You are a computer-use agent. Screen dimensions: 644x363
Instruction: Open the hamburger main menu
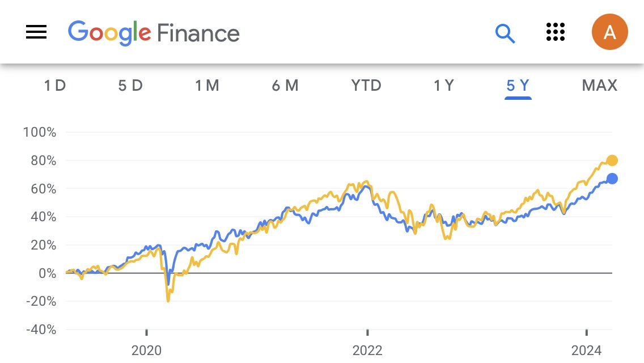(x=36, y=32)
